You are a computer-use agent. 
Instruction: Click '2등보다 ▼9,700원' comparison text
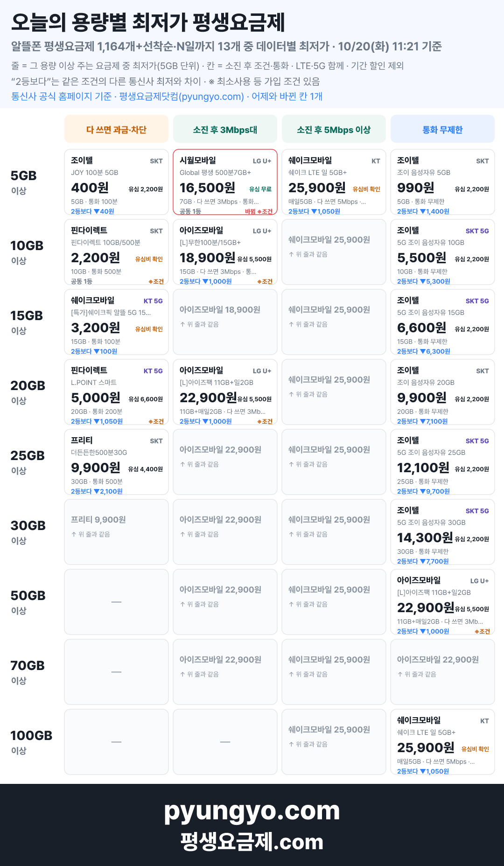click(x=424, y=491)
